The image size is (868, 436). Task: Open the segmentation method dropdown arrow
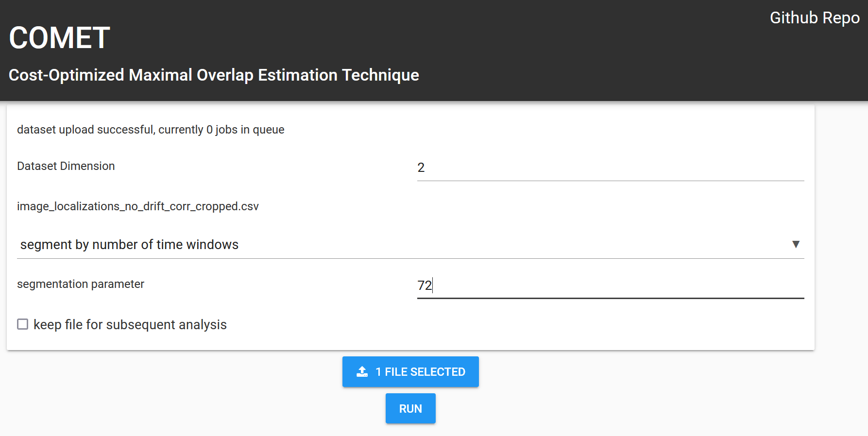click(796, 244)
